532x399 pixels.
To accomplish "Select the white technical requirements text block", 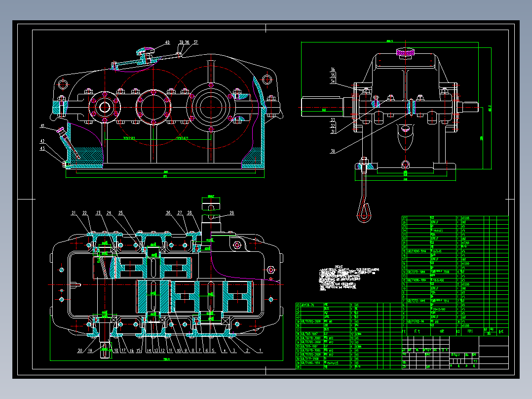I will click(x=349, y=279).
